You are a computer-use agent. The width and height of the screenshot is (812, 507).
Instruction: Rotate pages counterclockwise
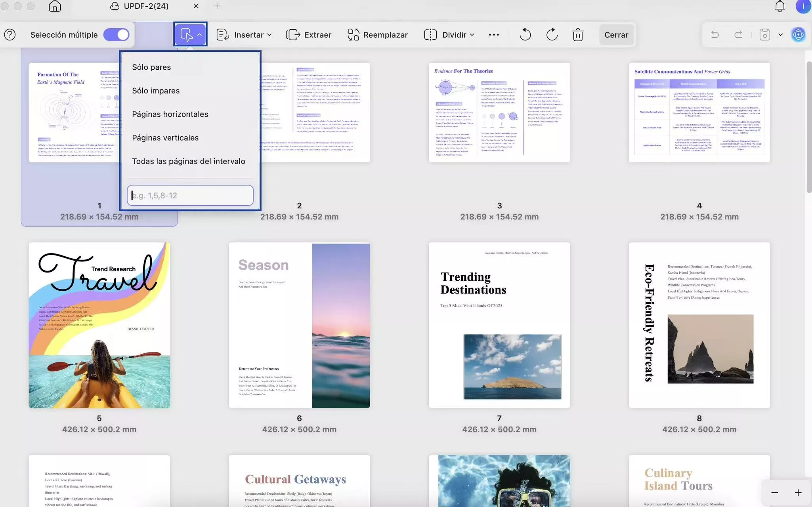tap(525, 35)
